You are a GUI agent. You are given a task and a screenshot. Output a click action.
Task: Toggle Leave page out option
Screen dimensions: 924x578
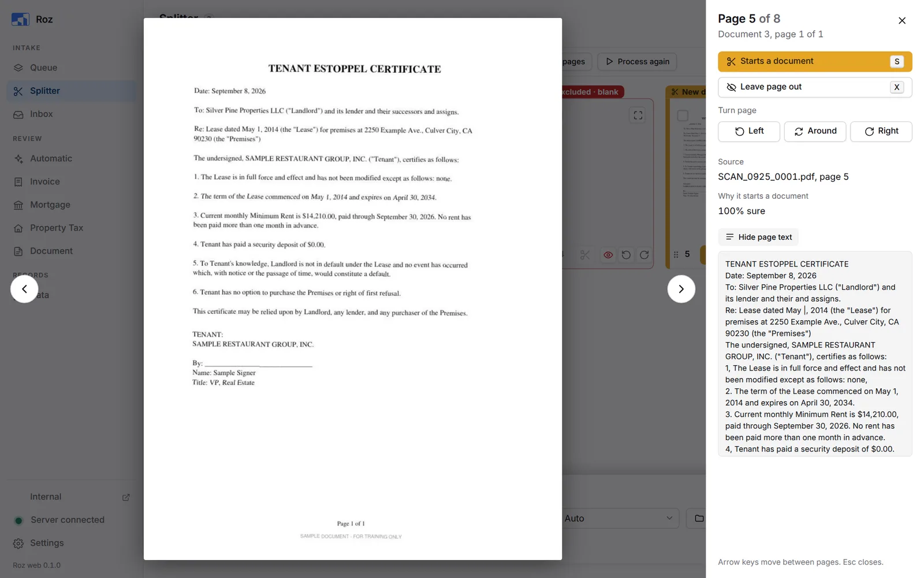click(815, 87)
